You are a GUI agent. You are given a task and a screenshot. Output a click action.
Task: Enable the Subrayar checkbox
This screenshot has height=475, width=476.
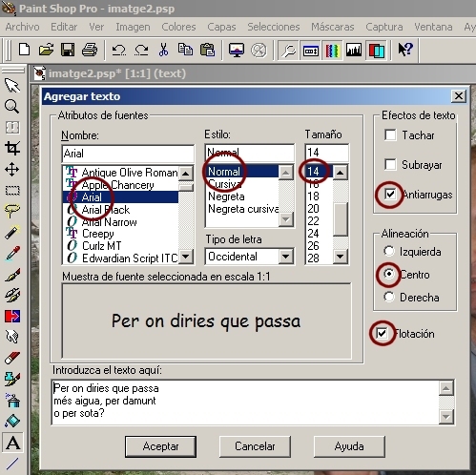[390, 164]
